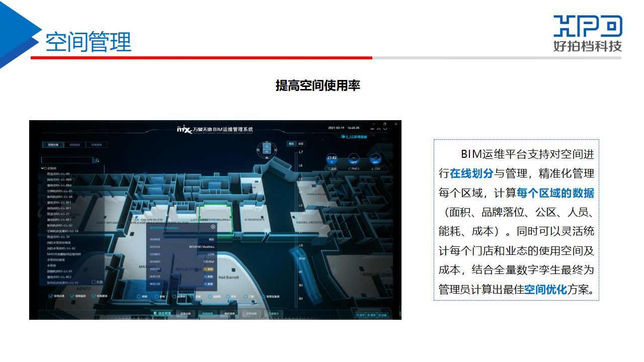This screenshot has height=362, width=644.
Task: Close the WEEKEND MaxMara info popup
Action: (213, 227)
